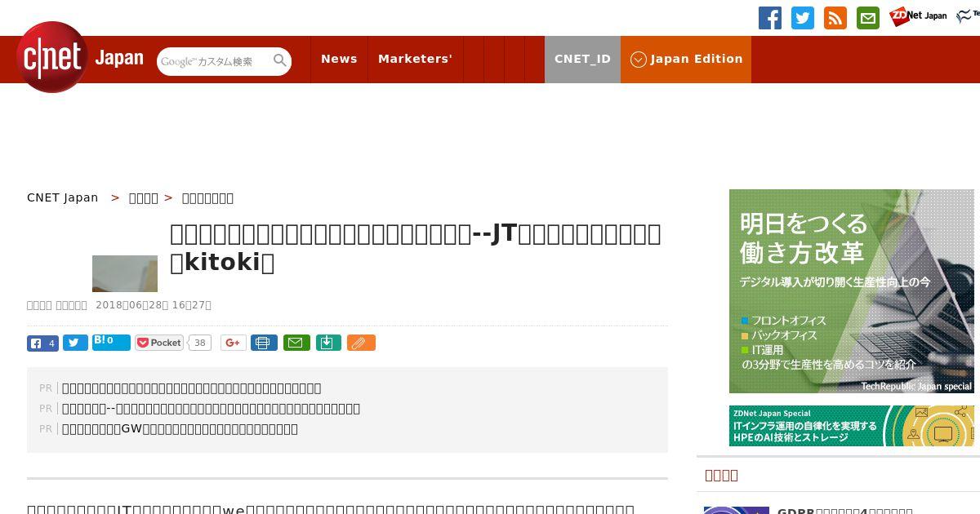Print the article via printer icon
The width and height of the screenshot is (980, 514).
(x=264, y=343)
